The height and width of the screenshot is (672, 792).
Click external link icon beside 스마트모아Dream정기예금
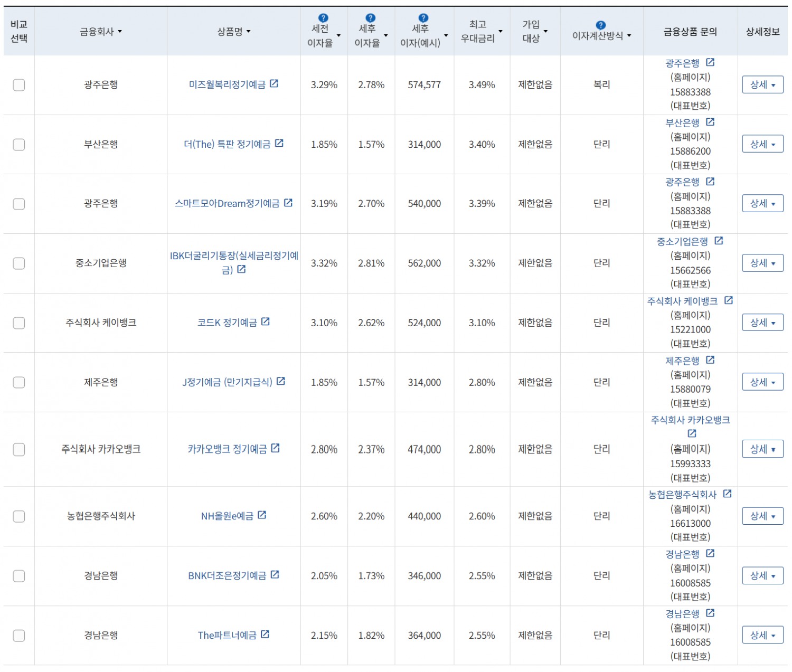click(x=288, y=203)
